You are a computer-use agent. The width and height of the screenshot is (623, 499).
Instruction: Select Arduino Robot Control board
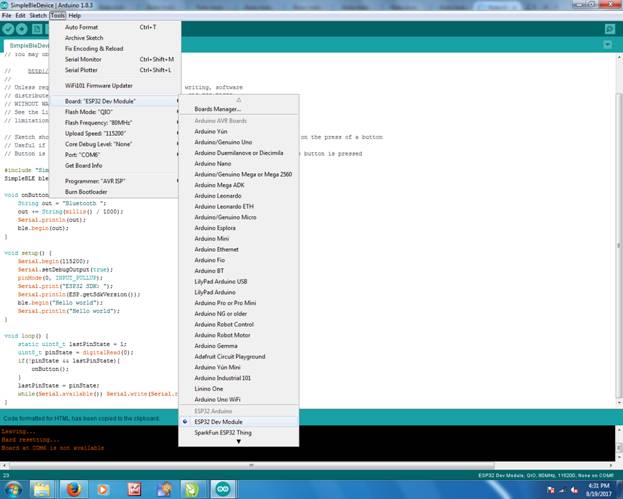point(238,324)
